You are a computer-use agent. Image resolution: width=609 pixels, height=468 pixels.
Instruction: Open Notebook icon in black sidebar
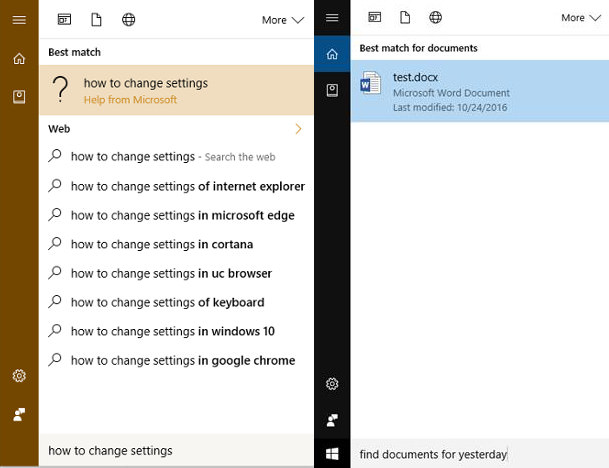[332, 90]
